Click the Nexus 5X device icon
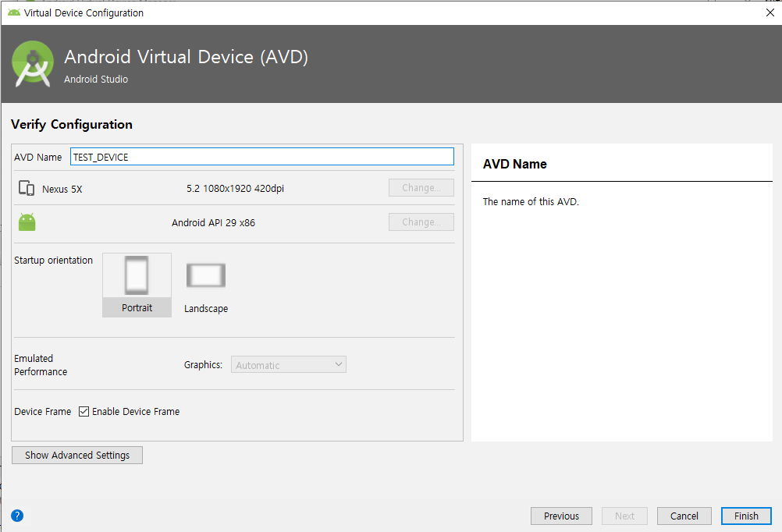The height and width of the screenshot is (532, 782). pos(27,188)
